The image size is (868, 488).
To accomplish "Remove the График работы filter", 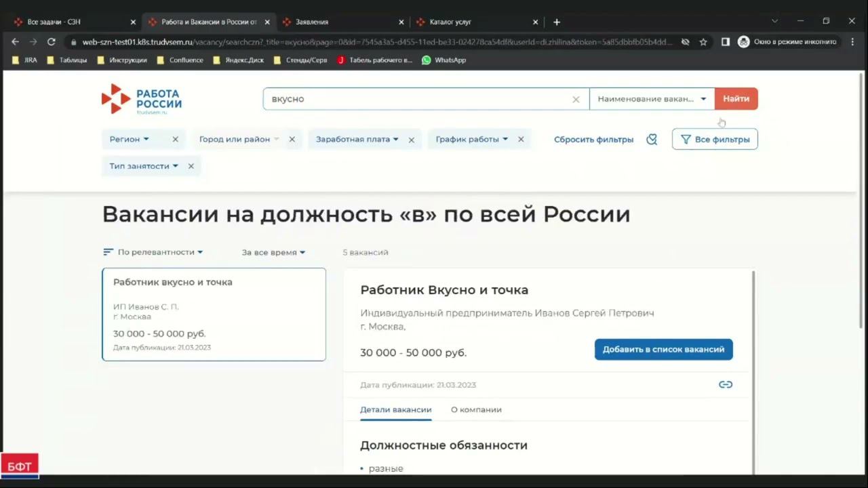I will tap(521, 140).
